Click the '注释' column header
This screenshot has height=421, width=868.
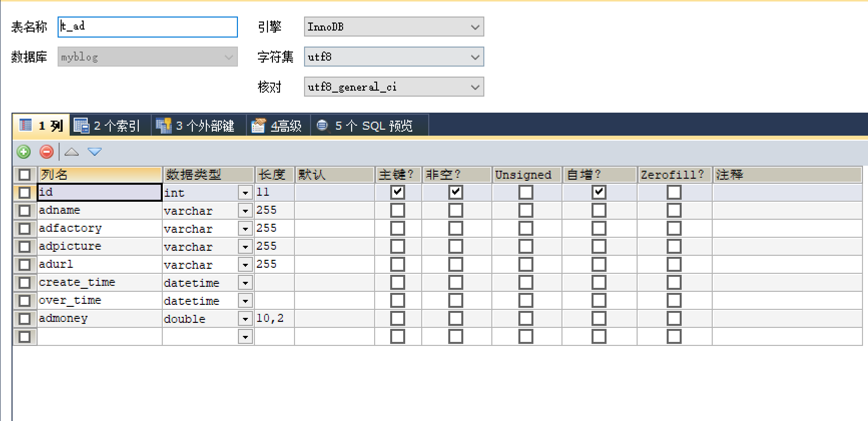(x=787, y=175)
